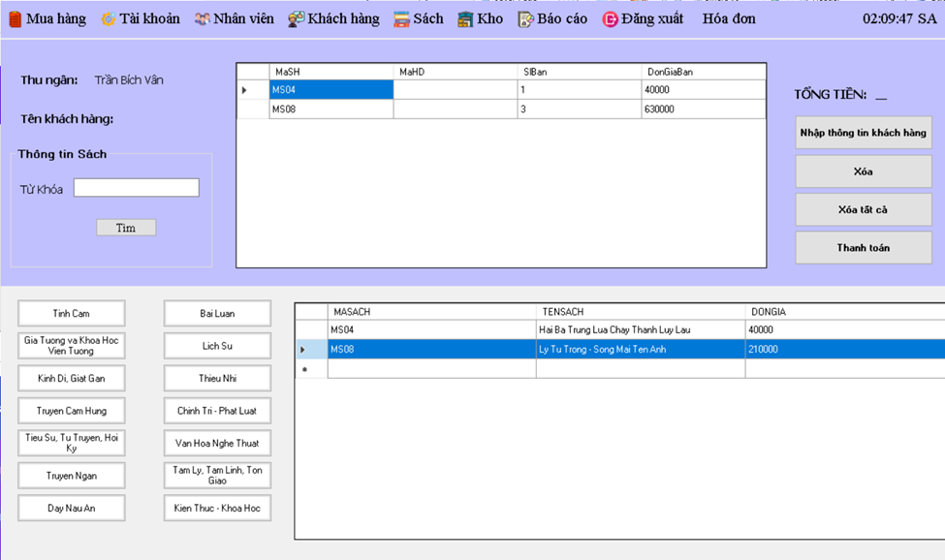Select the Truyen Cam Hung category
The width and height of the screenshot is (945, 560).
[72, 411]
